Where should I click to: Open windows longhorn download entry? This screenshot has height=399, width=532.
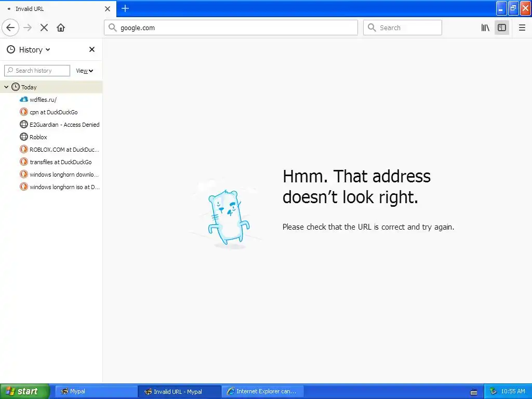(51, 175)
